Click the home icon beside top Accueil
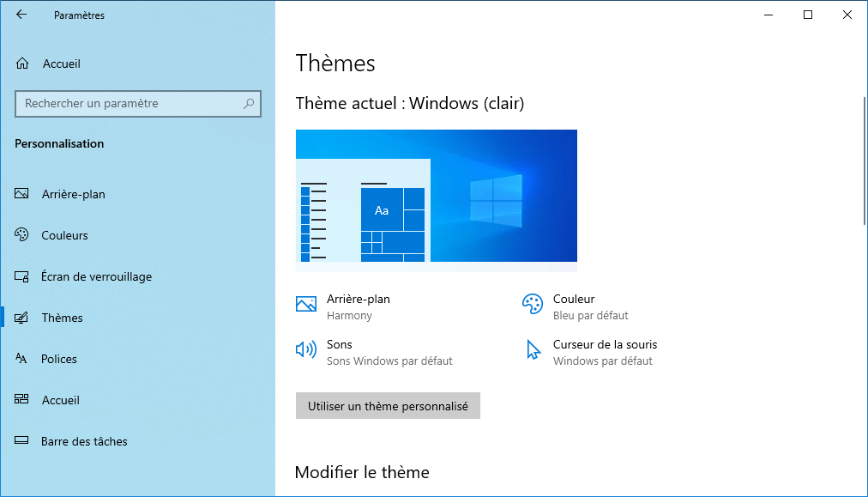Screen dimensions: 868x497 click(22, 64)
